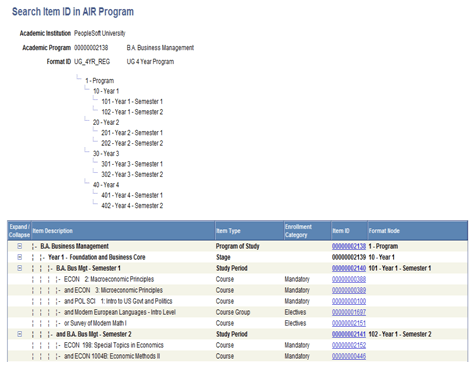
Task: Click 'and Modern European Languages - Intro Level'
Action: (x=120, y=312)
